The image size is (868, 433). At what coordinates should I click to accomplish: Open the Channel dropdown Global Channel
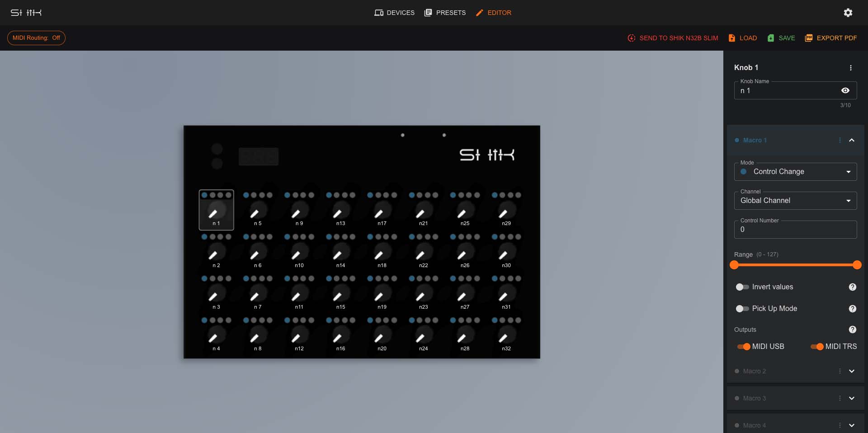point(795,201)
